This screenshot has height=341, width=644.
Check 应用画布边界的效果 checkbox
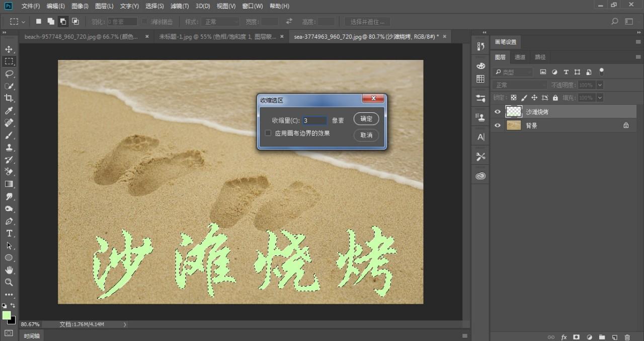[268, 133]
